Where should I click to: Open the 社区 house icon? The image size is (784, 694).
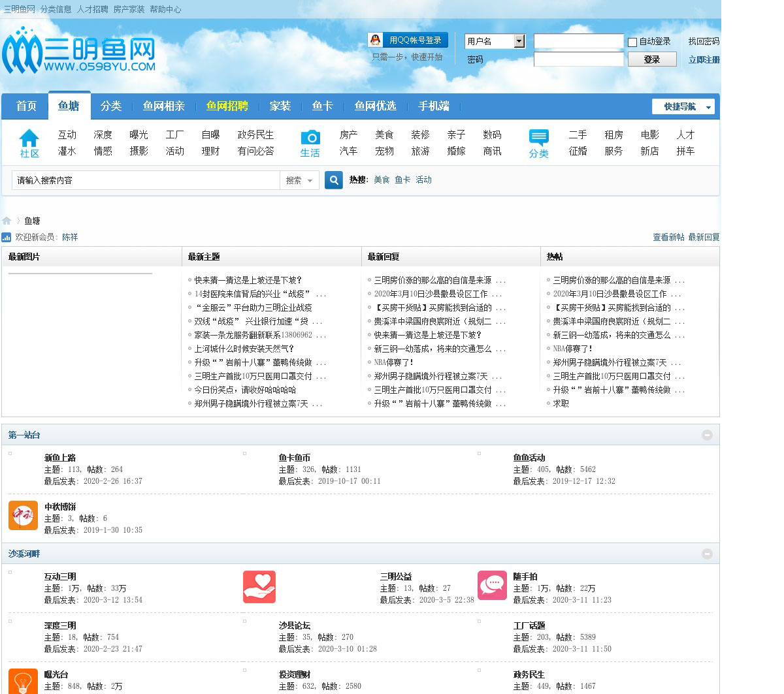pos(29,138)
